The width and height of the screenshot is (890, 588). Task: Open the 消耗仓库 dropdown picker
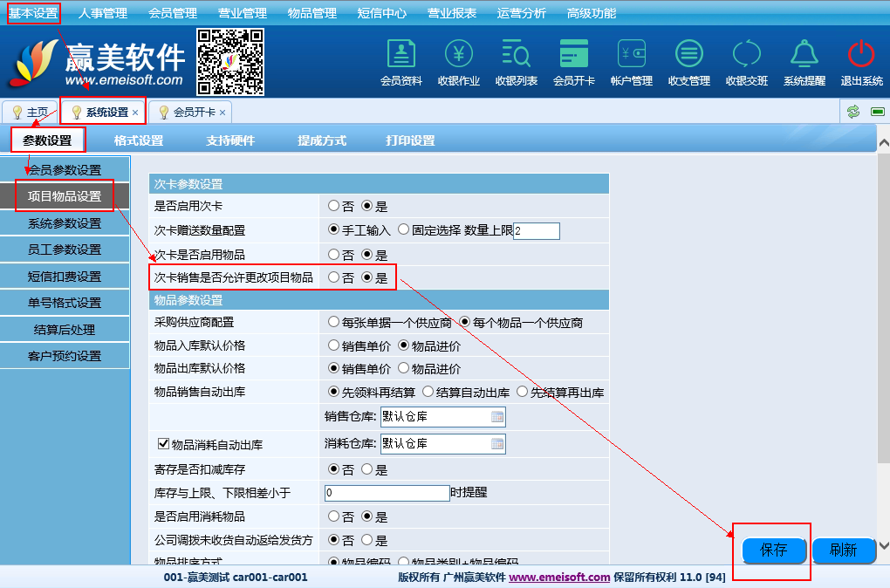pos(497,444)
